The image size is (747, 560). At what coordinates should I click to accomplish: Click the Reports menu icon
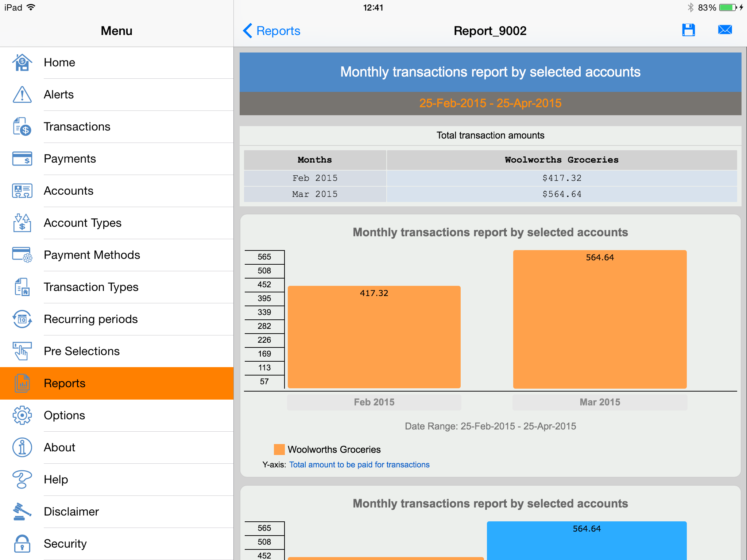pyautogui.click(x=22, y=384)
